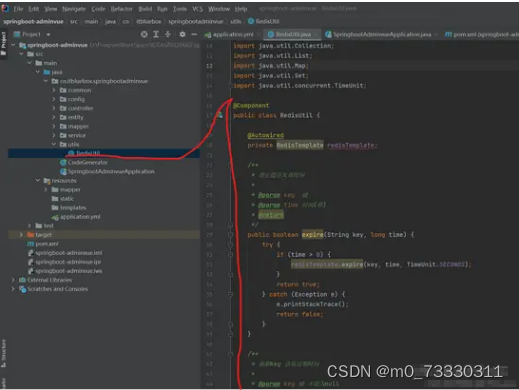The height and width of the screenshot is (390, 519).
Task: Open the Code menu
Action: click(x=98, y=9)
